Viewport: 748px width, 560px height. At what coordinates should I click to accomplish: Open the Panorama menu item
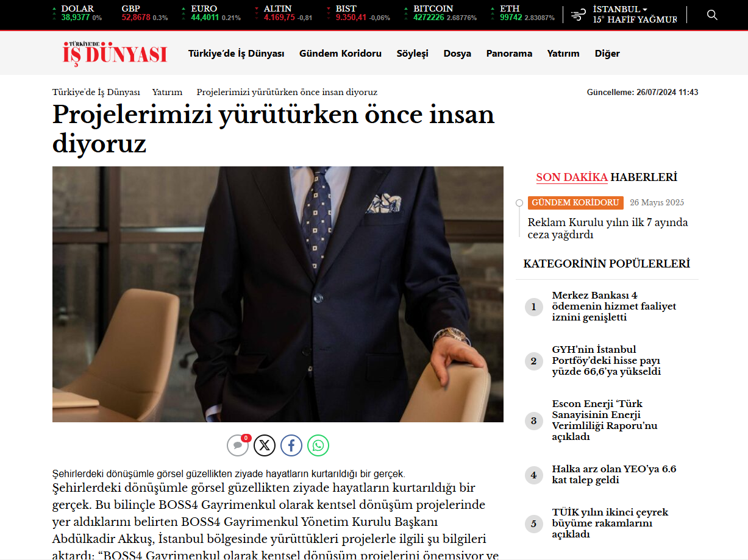click(509, 54)
